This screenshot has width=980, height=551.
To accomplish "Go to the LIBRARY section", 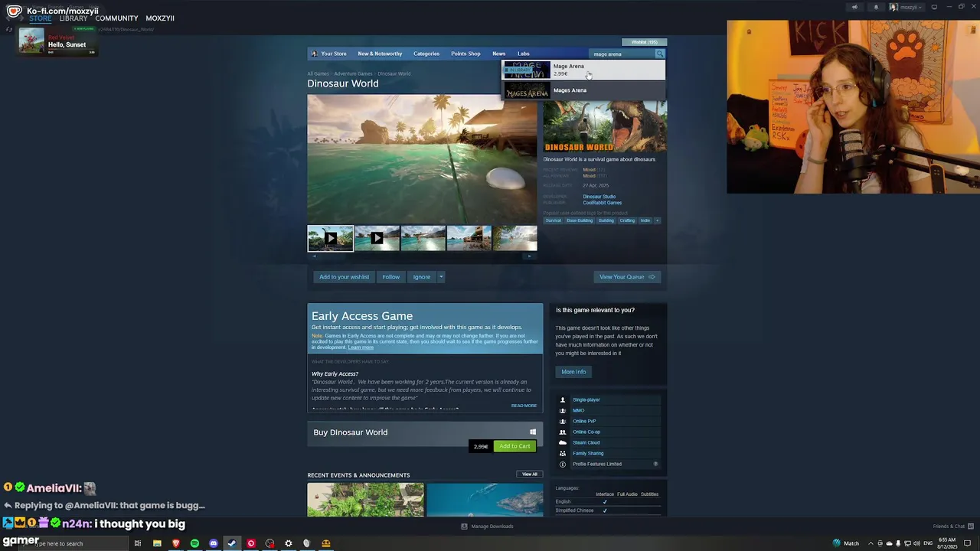I will 73,18.
